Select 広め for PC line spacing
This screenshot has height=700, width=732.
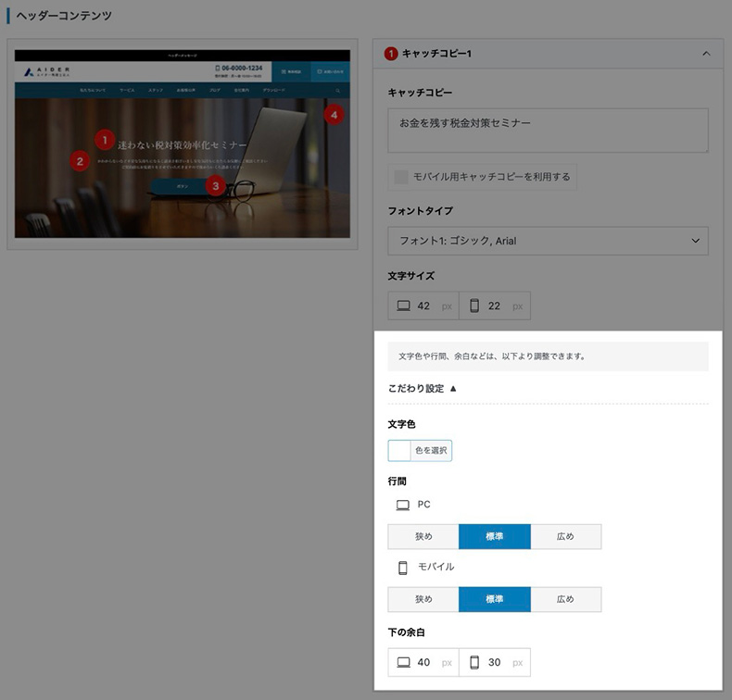(x=565, y=537)
